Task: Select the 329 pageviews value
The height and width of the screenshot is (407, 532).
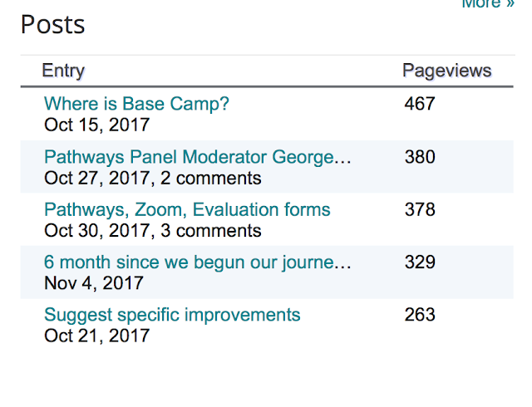Action: coord(420,262)
